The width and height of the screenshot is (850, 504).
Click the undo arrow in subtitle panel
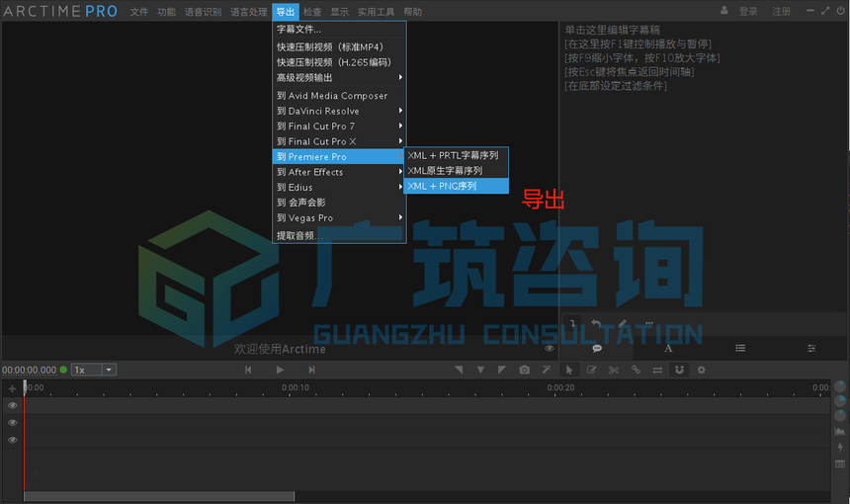[x=596, y=323]
